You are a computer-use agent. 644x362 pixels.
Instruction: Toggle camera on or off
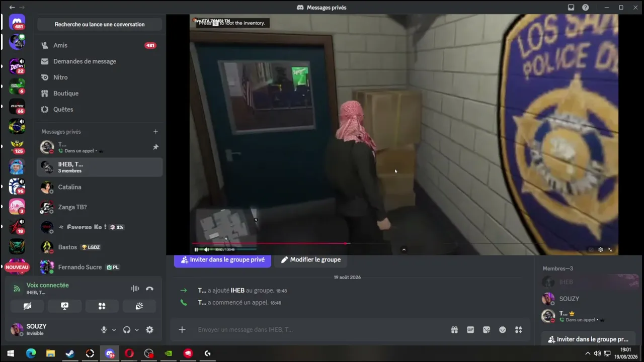point(27,306)
